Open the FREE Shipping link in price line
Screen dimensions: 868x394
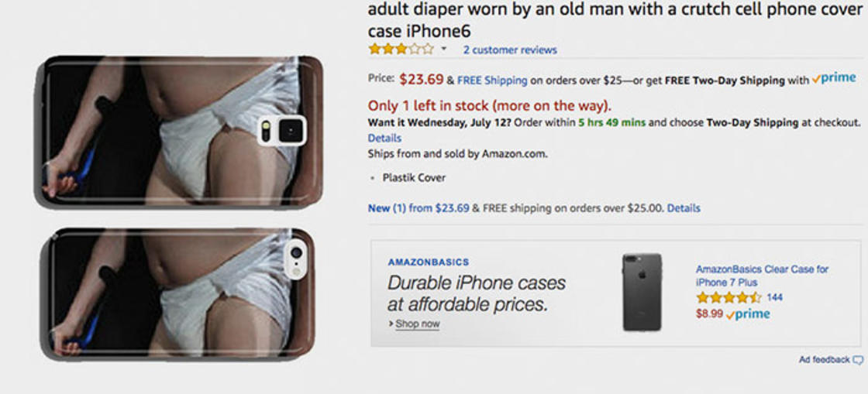click(492, 81)
